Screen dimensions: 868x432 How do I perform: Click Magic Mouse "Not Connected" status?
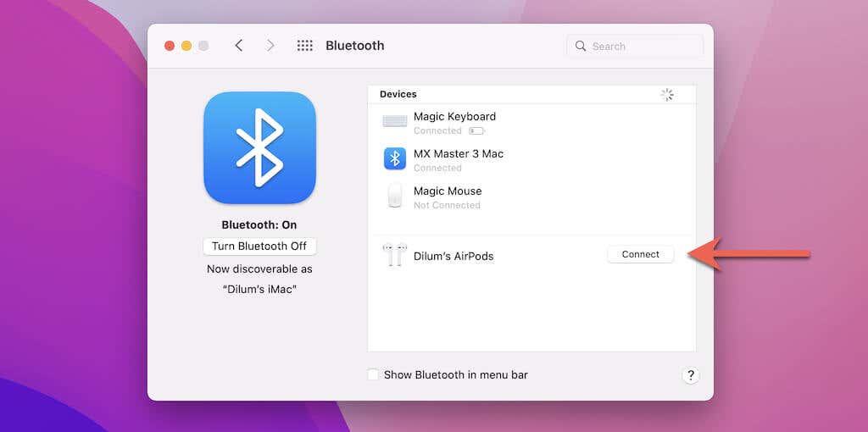pyautogui.click(x=447, y=205)
